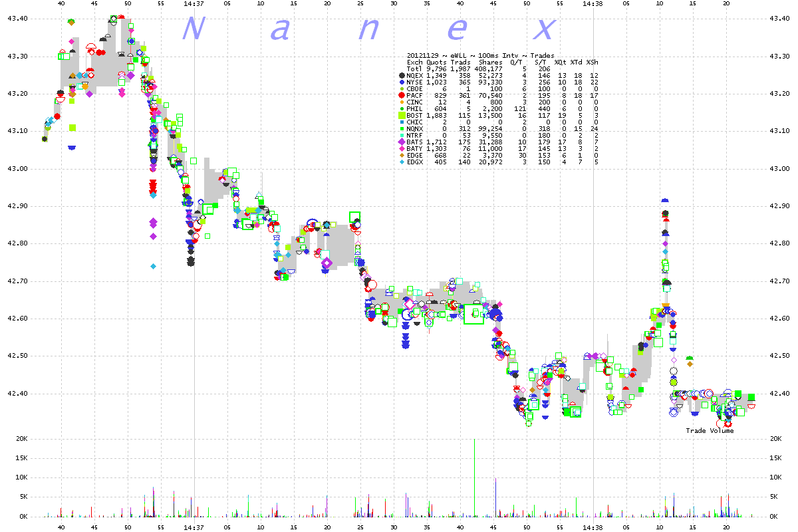Click the 14:37 time label on top axis
Viewport: 798px width, 532px height.
tap(194, 3)
